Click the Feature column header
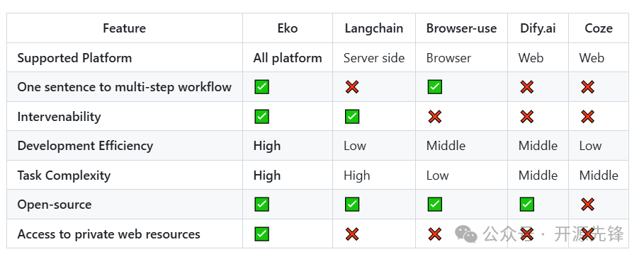The width and height of the screenshot is (644, 259). pyautogui.click(x=125, y=28)
